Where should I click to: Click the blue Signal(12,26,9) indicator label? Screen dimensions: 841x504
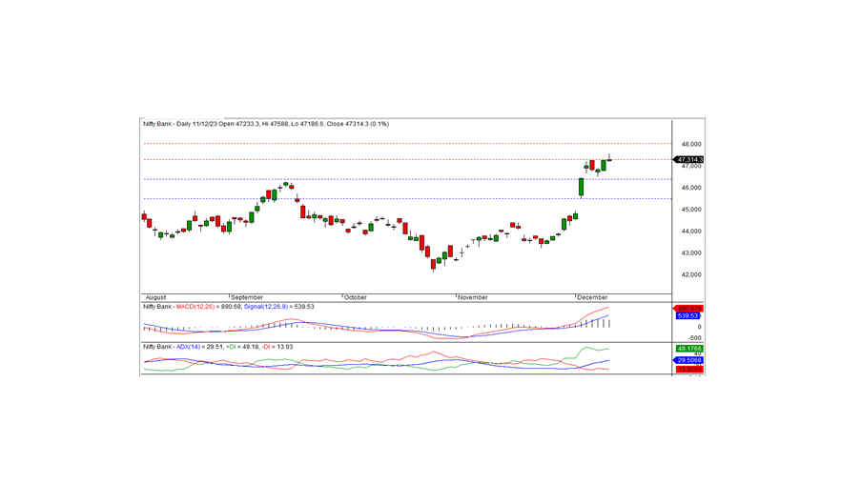[266, 306]
